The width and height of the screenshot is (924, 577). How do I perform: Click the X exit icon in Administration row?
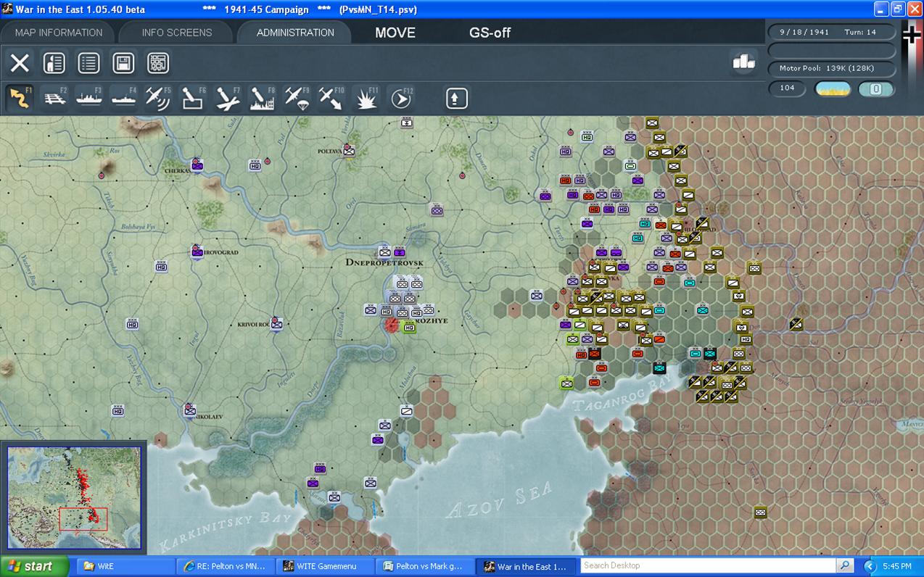(20, 63)
